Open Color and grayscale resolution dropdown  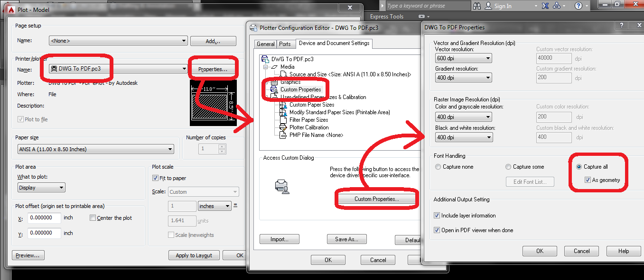pos(463,117)
